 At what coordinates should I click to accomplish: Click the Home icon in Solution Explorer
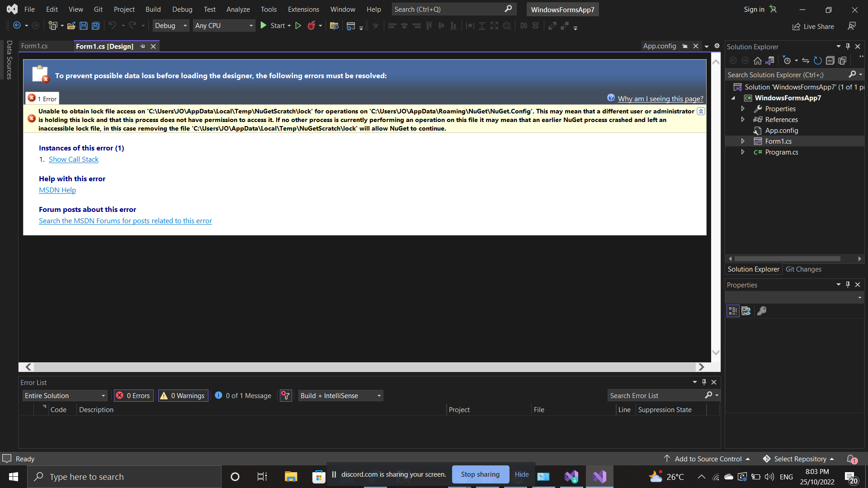[758, 61]
